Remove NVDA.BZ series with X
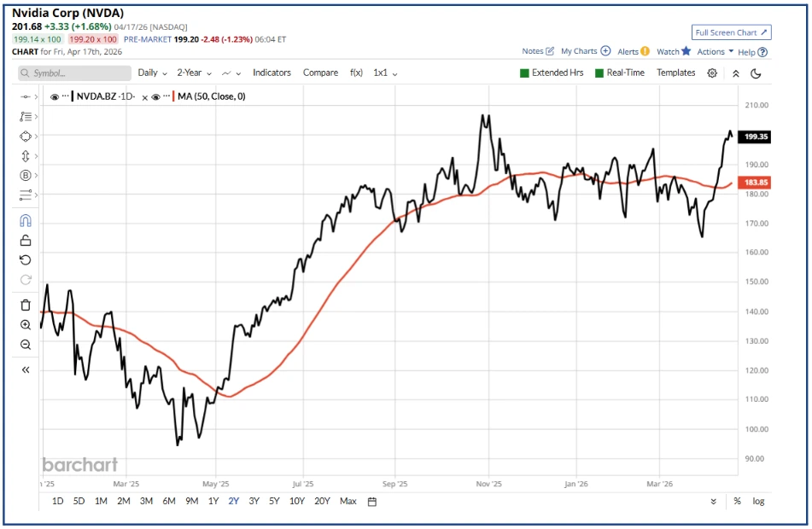Viewport: 812px width, 529px height. point(145,97)
